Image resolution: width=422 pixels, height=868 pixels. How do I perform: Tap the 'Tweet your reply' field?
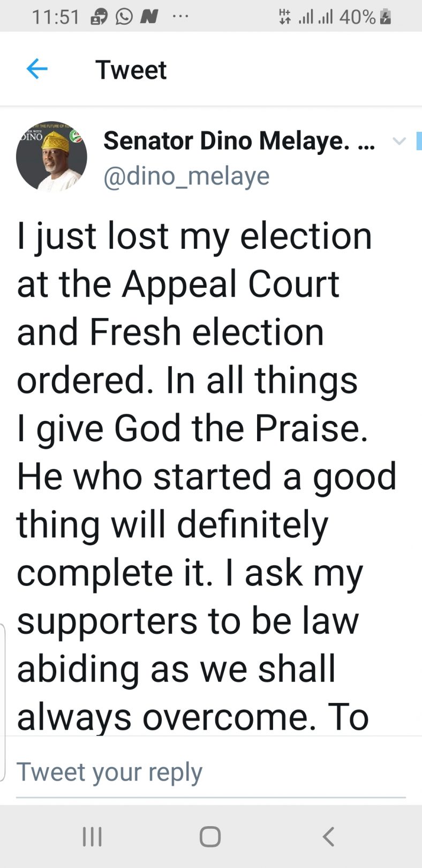211,772
